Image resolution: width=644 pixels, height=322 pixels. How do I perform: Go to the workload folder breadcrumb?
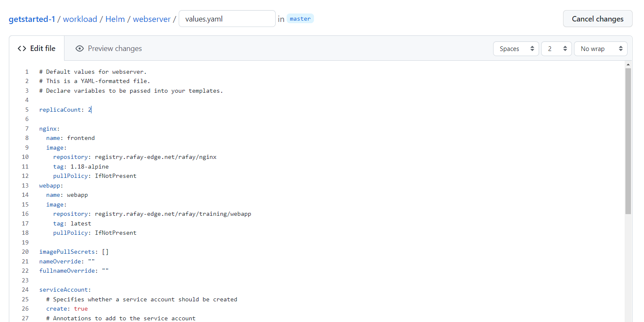[x=80, y=19]
